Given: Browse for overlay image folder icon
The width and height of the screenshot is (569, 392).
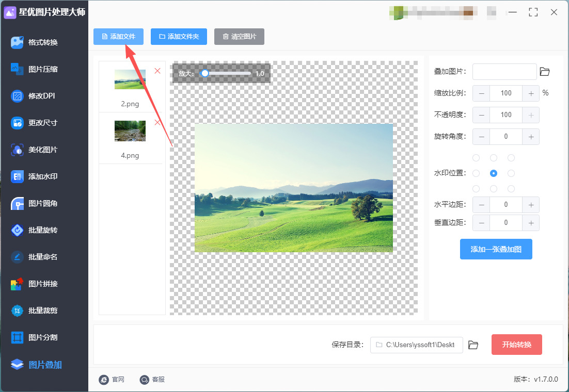Looking at the screenshot, I should coord(545,72).
